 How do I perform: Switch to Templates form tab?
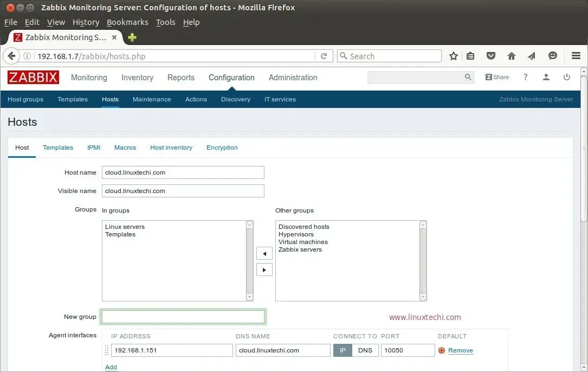[x=58, y=147]
